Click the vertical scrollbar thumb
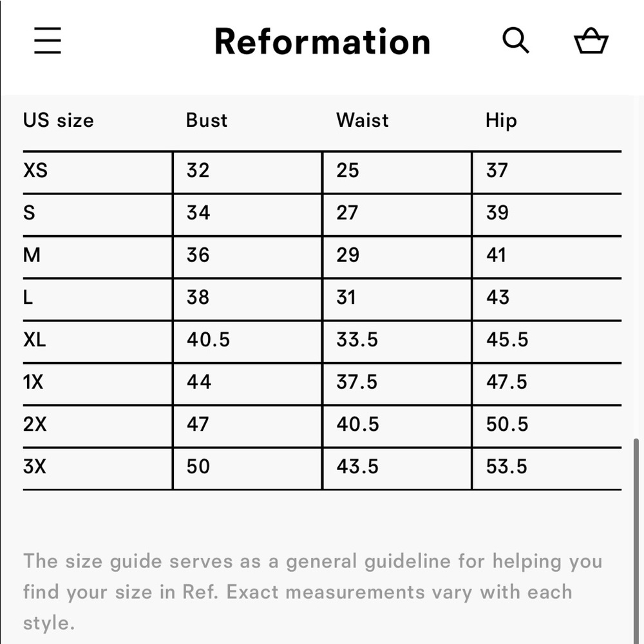644x644 pixels. tap(637, 542)
